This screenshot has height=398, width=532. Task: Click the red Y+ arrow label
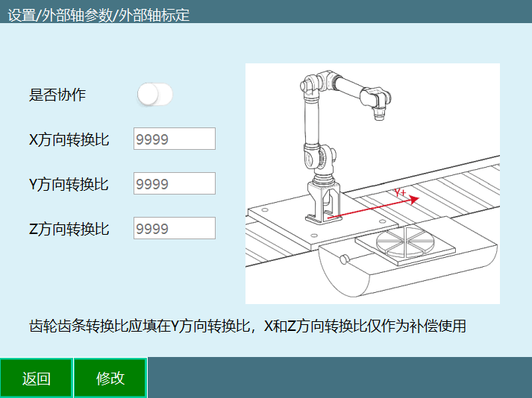(401, 192)
